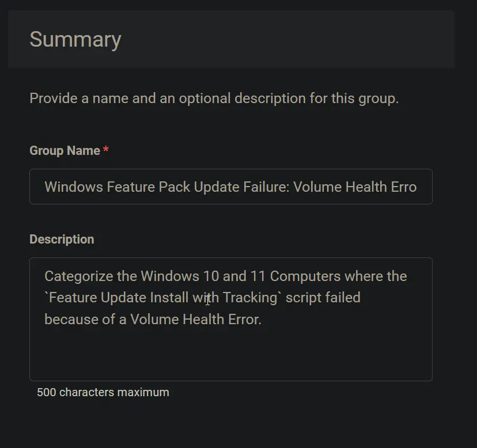Click the red required asterisk
This screenshot has height=448, width=477.
(x=106, y=149)
